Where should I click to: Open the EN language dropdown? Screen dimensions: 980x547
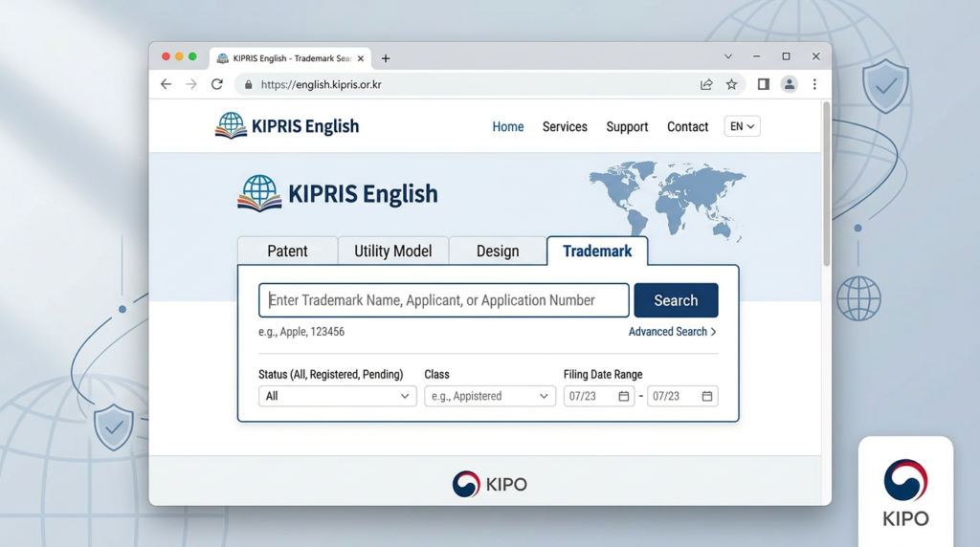(x=742, y=126)
